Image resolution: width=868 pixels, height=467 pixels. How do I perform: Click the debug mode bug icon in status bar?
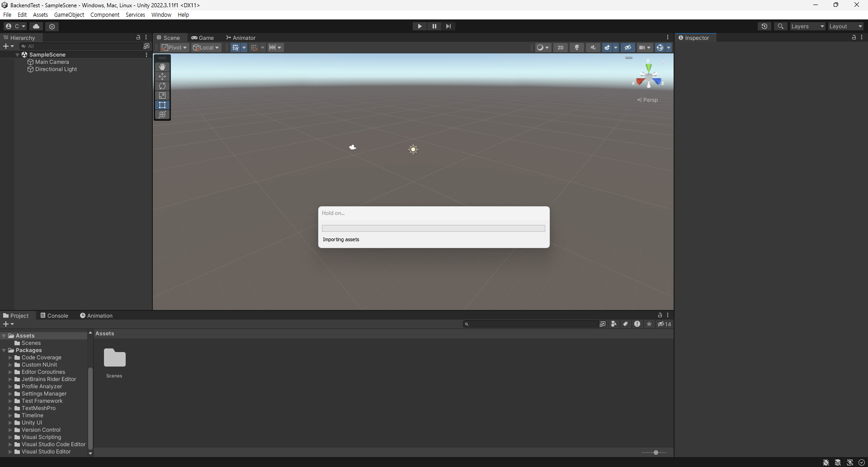(826, 462)
